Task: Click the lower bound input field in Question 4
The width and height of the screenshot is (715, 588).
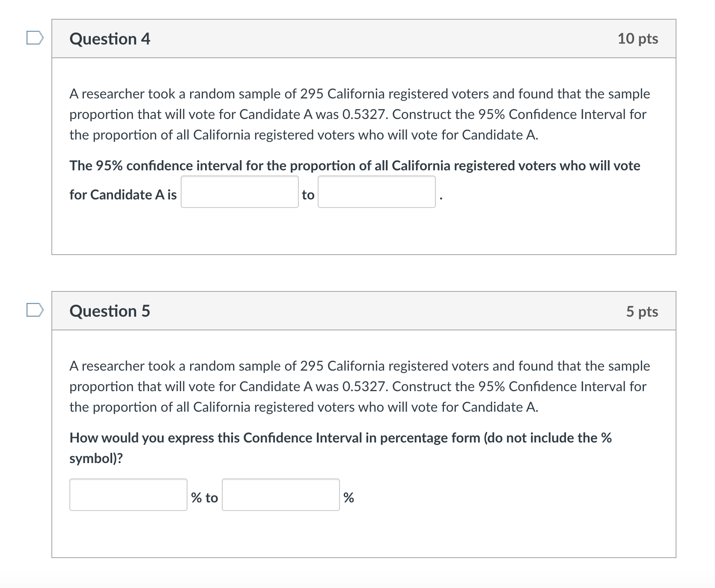Action: (239, 192)
